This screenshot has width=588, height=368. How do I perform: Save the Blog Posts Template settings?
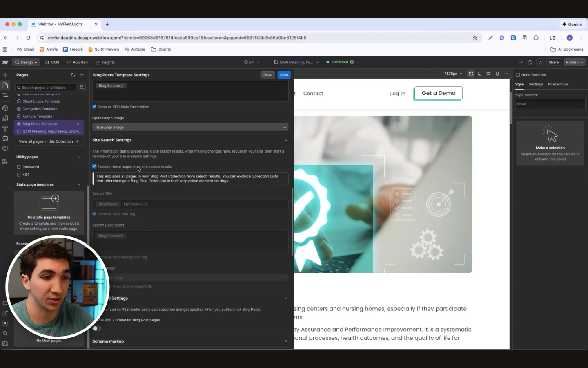(x=284, y=75)
